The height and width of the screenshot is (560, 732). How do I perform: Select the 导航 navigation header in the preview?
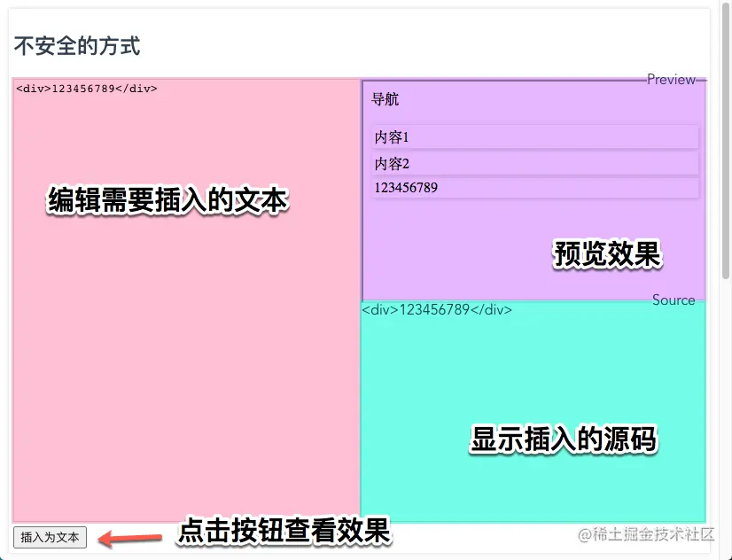coord(385,99)
